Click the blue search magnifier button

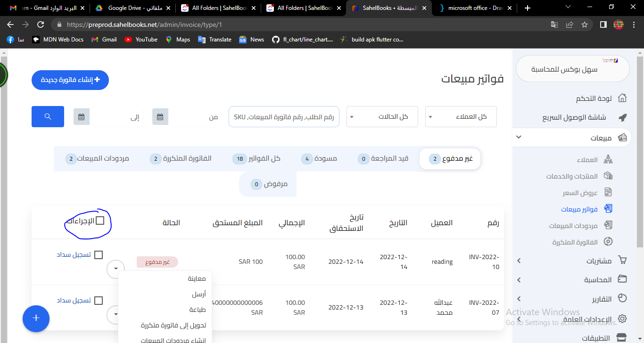point(48,116)
